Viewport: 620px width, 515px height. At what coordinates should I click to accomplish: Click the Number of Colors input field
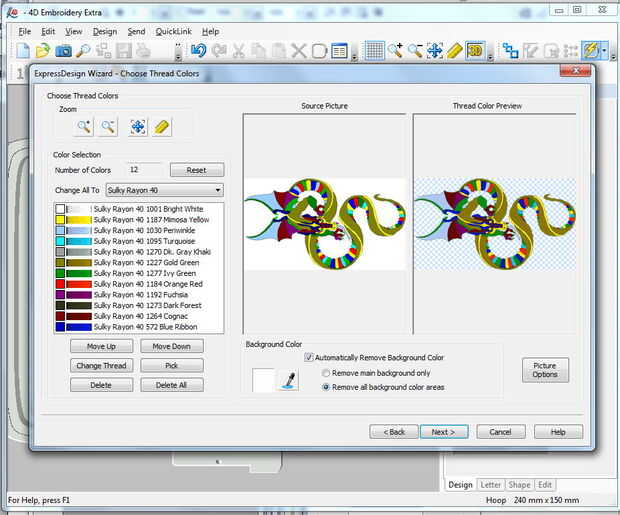tap(144, 170)
